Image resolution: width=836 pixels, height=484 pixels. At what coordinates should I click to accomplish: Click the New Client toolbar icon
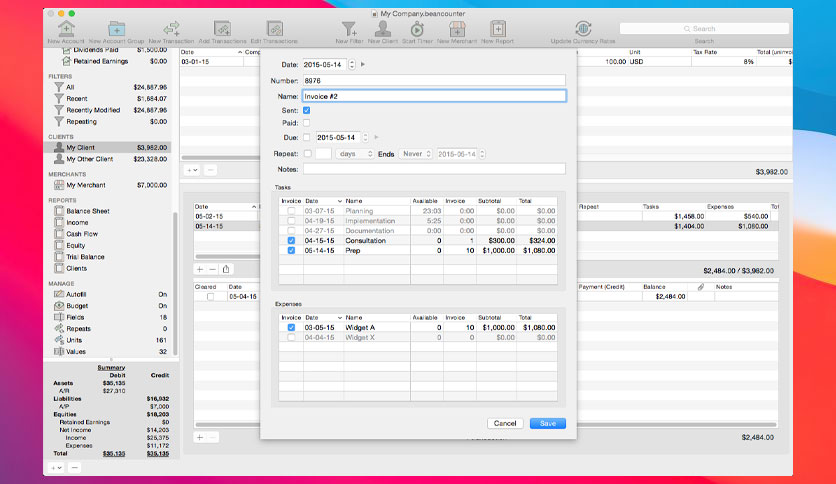coord(383,29)
